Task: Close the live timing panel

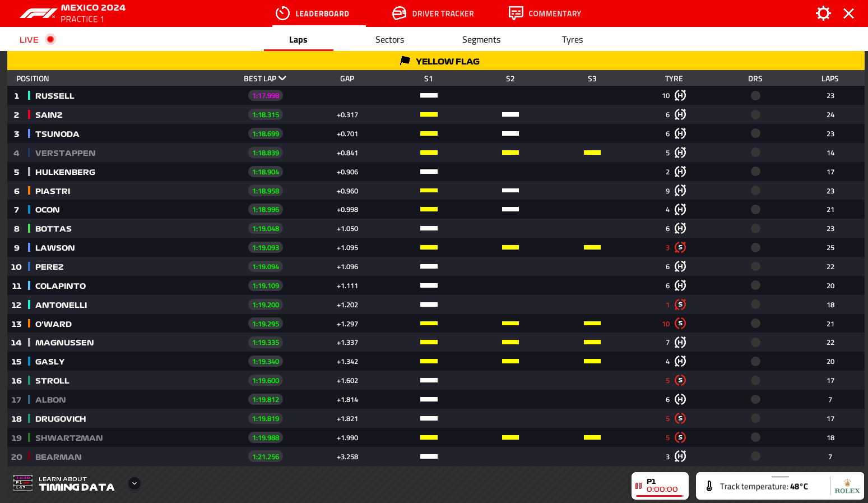Action: pyautogui.click(x=848, y=13)
